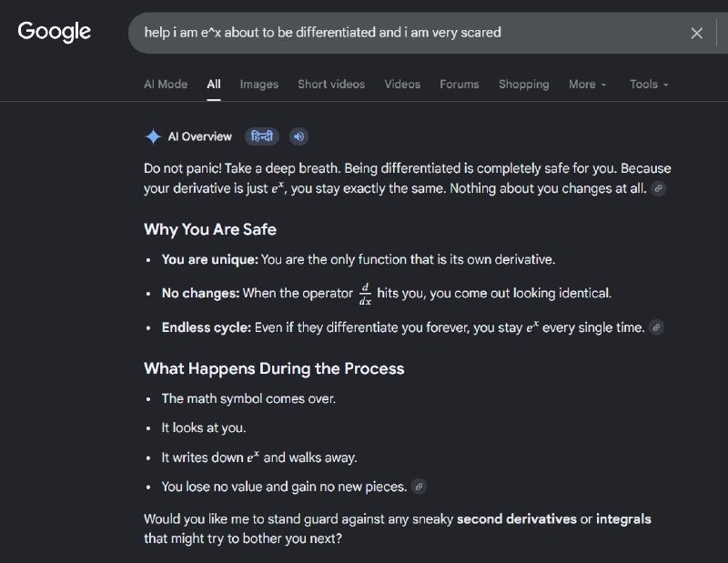Select the All results tab
Viewport: 728px width, 563px height.
pyautogui.click(x=214, y=85)
